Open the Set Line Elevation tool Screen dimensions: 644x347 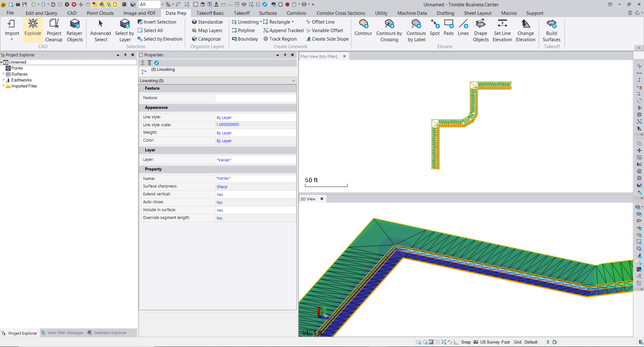point(502,30)
